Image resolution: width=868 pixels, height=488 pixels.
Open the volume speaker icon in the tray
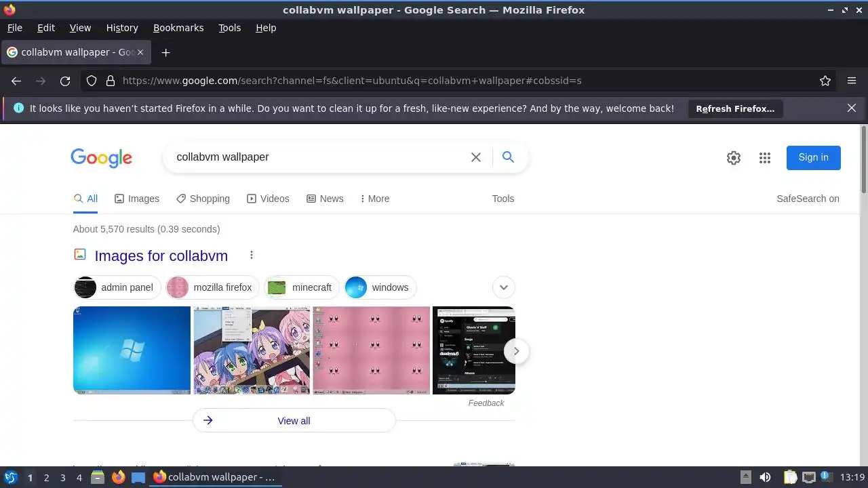click(x=765, y=477)
